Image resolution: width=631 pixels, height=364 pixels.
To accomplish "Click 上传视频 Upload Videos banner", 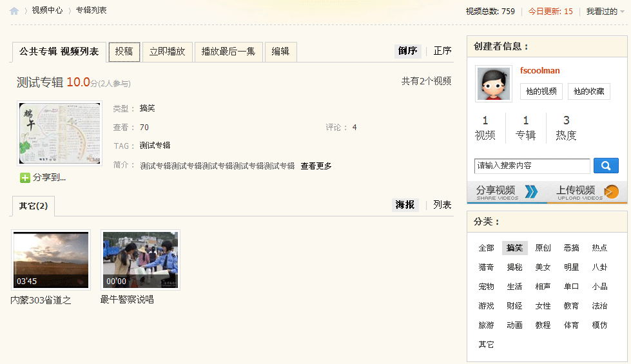I will pos(587,192).
